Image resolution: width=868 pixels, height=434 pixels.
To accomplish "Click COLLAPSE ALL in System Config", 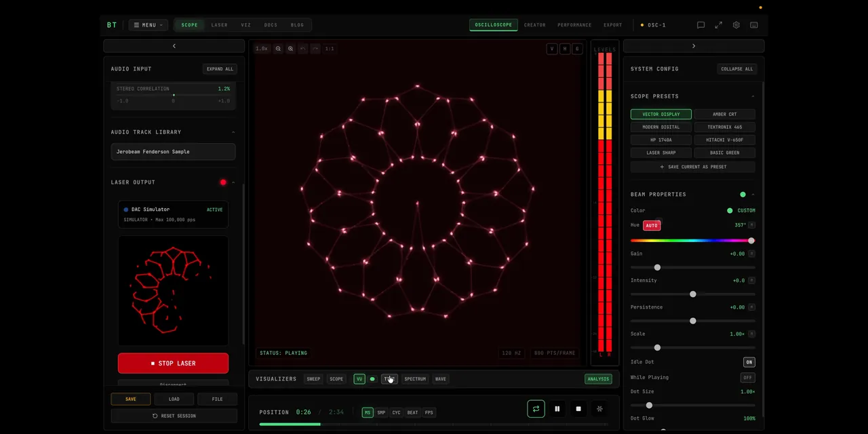I will click(736, 69).
